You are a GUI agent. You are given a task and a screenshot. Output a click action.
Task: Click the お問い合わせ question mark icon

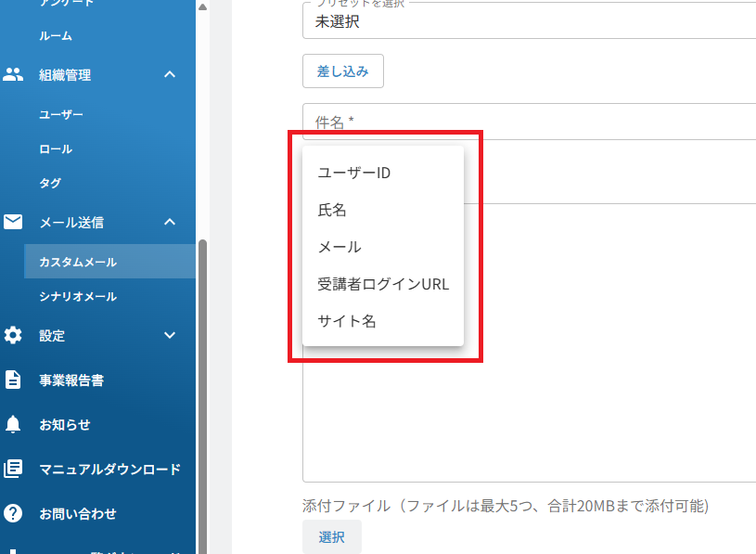point(13,513)
